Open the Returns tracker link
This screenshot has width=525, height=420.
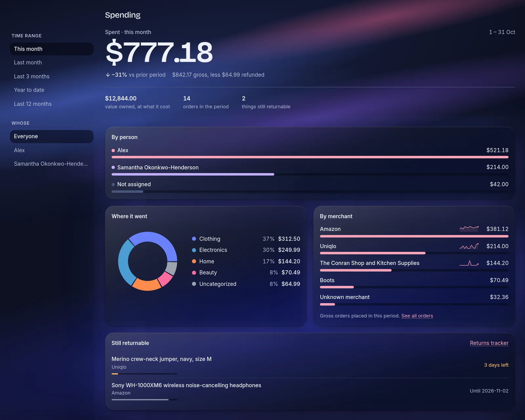[x=489, y=343]
